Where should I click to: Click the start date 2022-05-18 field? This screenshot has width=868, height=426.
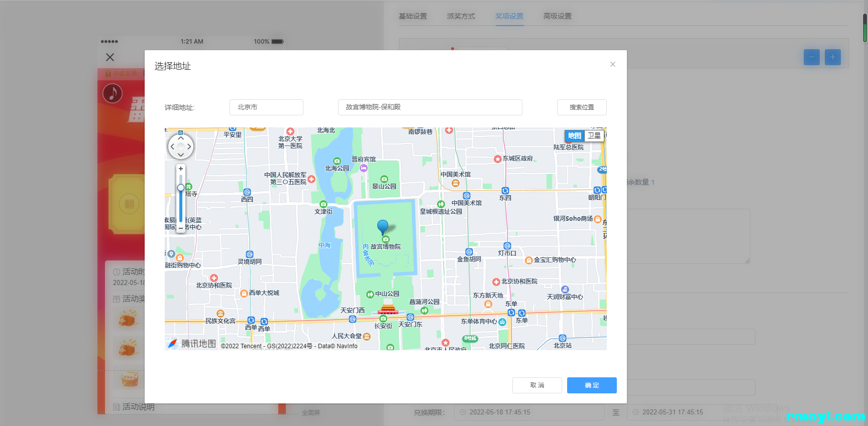[x=529, y=412]
